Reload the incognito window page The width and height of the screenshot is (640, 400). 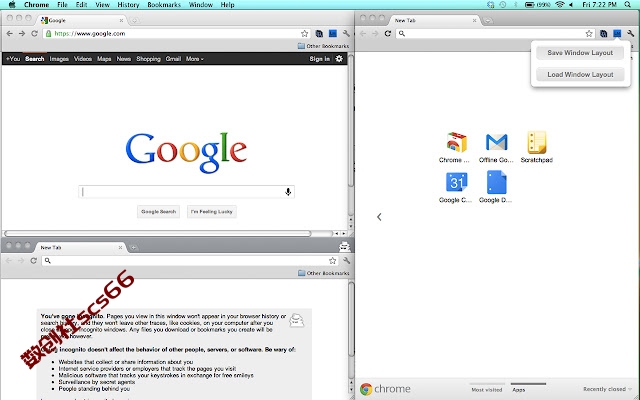(x=33, y=261)
